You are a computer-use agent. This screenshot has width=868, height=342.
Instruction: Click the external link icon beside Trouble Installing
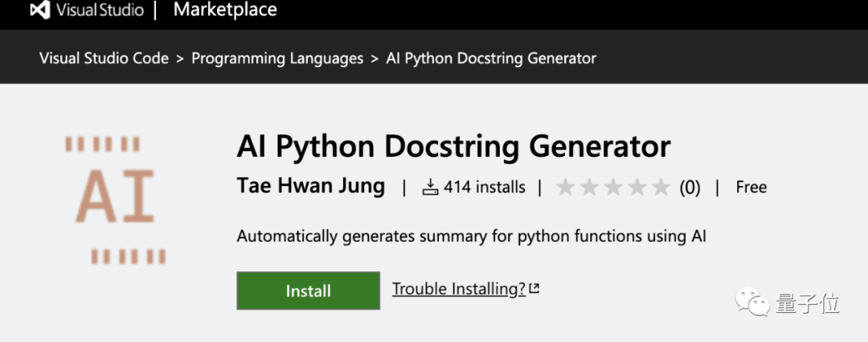pos(534,288)
